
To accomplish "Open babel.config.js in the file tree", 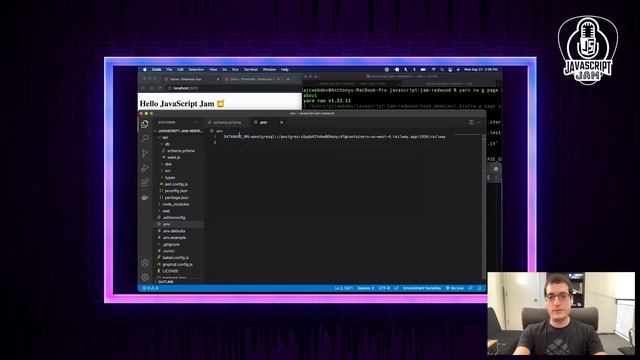I will 176,258.
